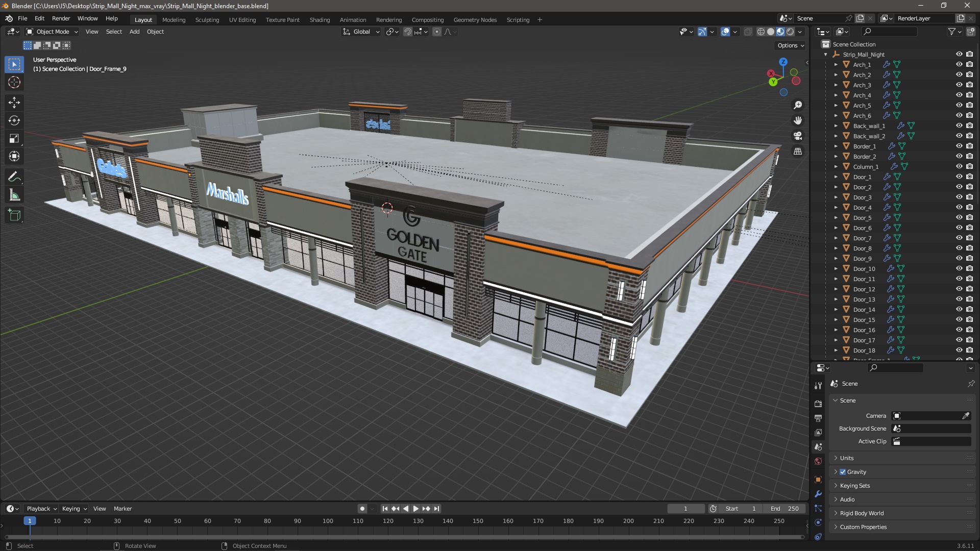980x551 pixels.
Task: Toggle the Gravity checkbox
Action: tap(843, 472)
